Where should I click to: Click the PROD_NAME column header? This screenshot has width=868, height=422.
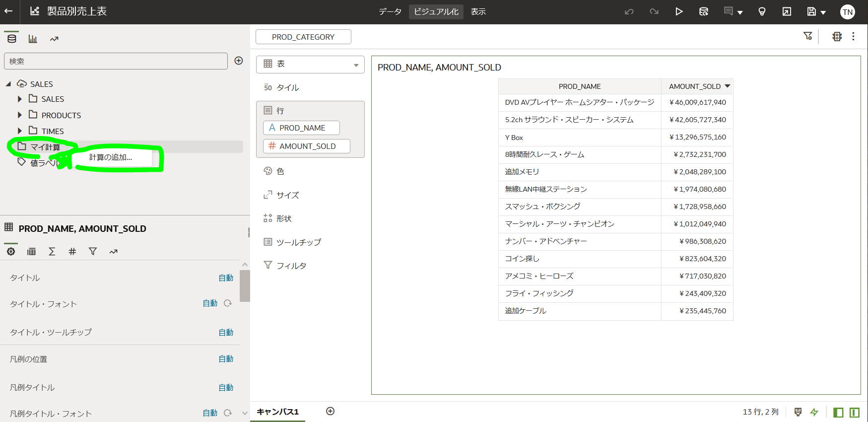pos(580,86)
